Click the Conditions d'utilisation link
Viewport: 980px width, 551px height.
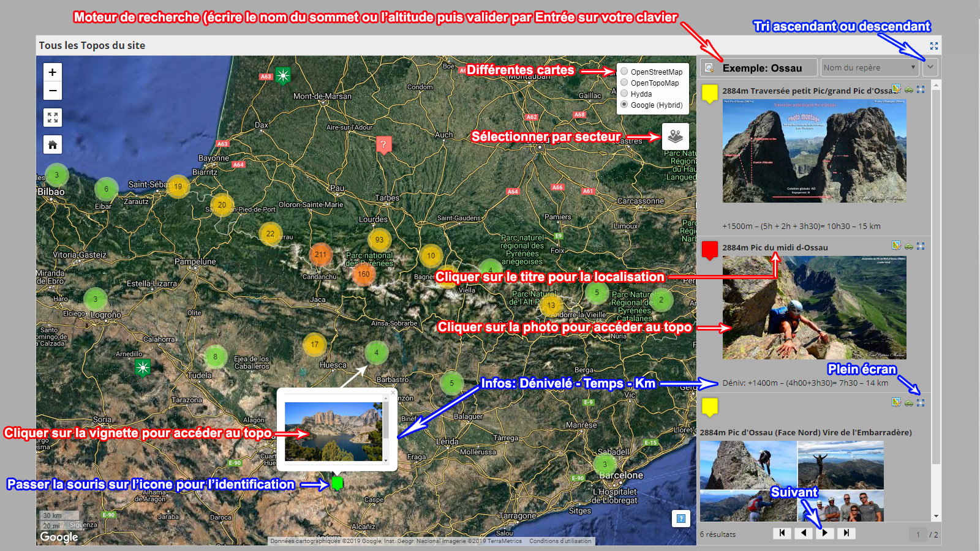pos(560,541)
